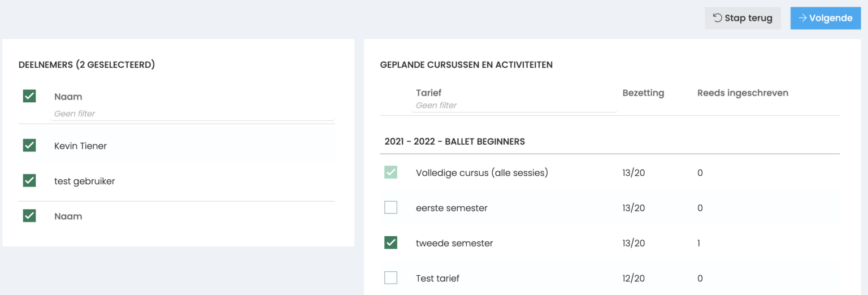
Task: Uncheck the tweede semester checkbox
Action: [x=390, y=243]
